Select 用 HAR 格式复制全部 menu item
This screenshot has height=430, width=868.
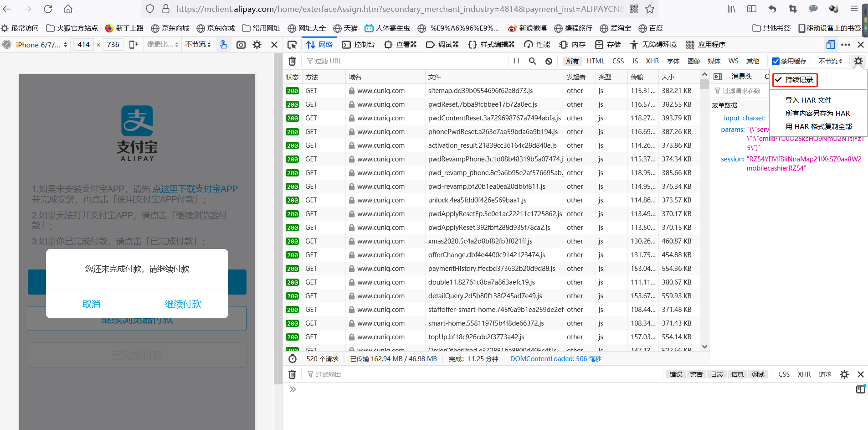pyautogui.click(x=818, y=126)
